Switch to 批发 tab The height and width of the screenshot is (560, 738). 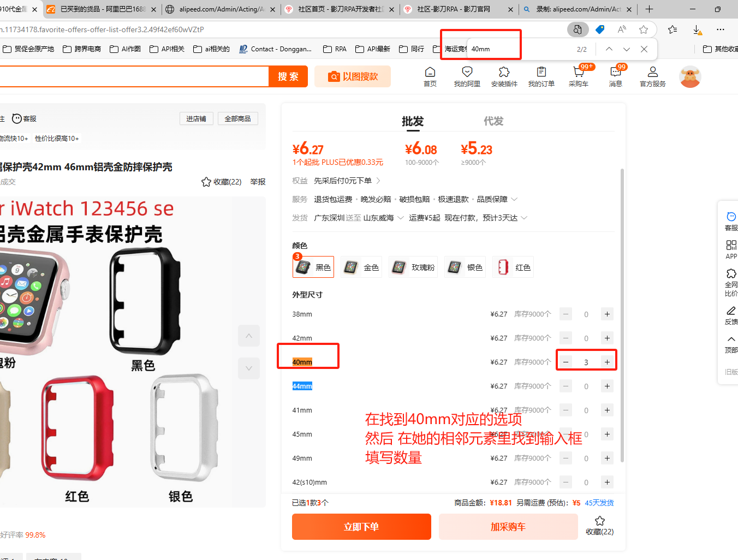(x=413, y=121)
